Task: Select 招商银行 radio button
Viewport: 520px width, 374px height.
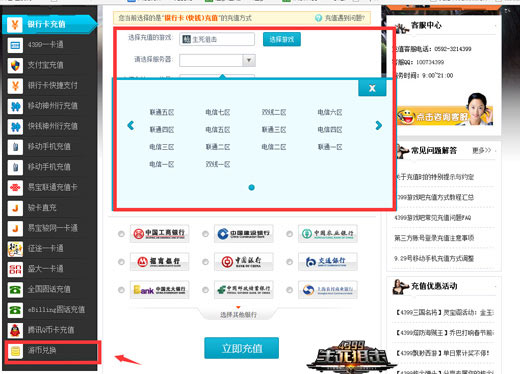Action: click(121, 262)
